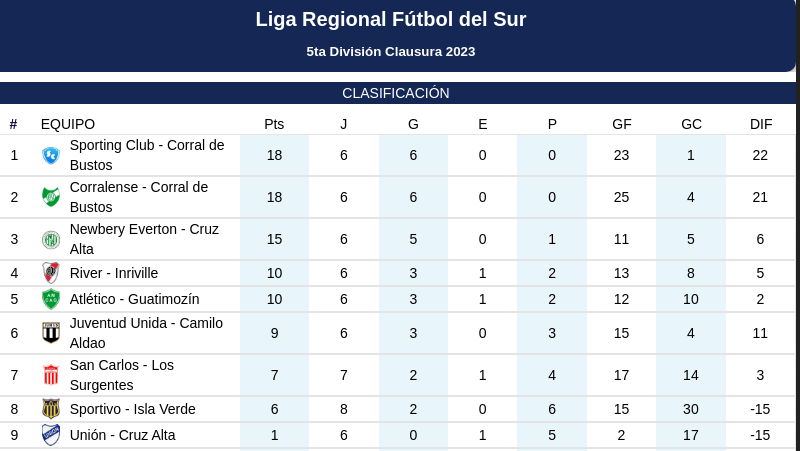
Task: Click the DIF column header
Action: [x=761, y=124]
